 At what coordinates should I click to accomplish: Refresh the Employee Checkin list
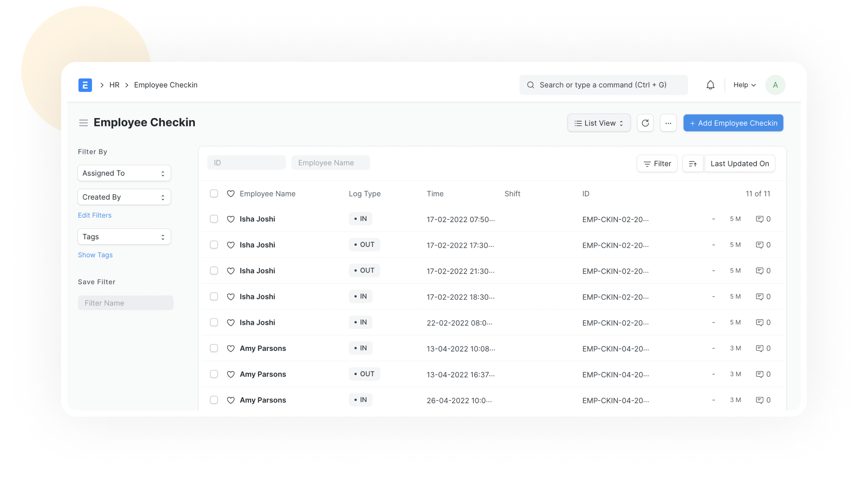[645, 123]
